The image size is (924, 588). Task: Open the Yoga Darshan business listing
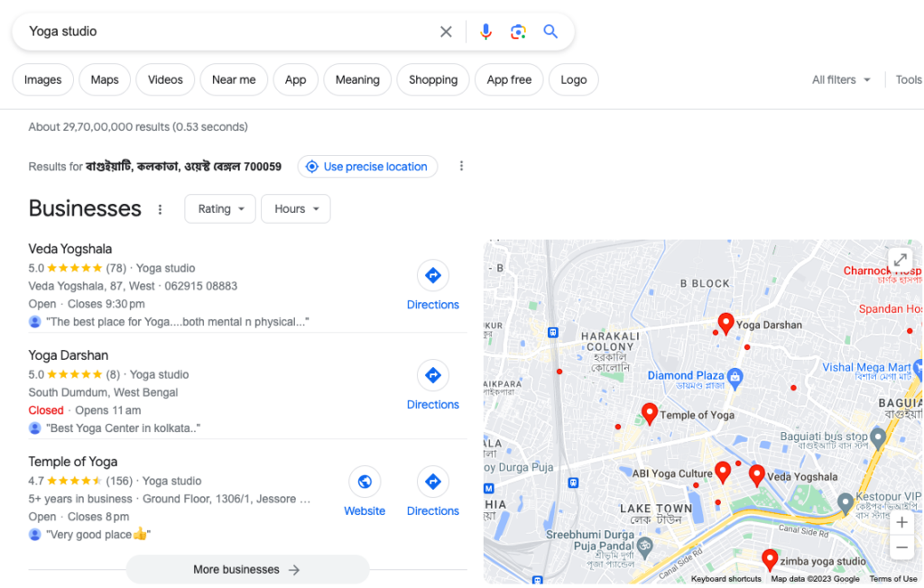click(x=69, y=355)
